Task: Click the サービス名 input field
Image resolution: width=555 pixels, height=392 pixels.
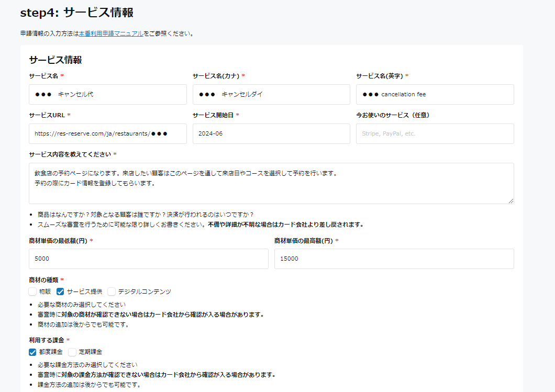Action: pyautogui.click(x=108, y=95)
